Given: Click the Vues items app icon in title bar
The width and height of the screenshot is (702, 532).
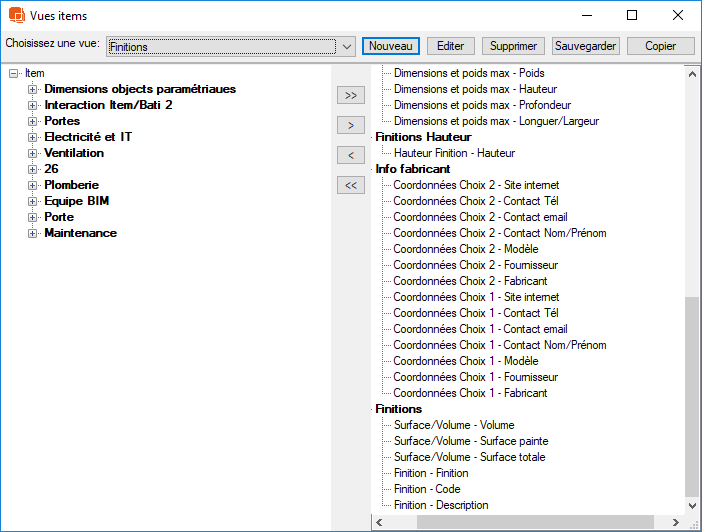Looking at the screenshot, I should [14, 16].
